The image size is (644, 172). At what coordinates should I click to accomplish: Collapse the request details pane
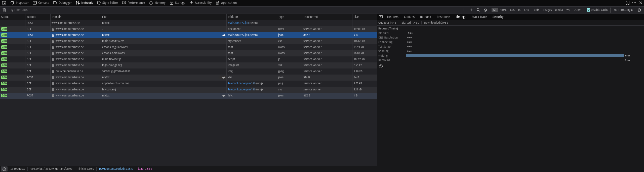pyautogui.click(x=381, y=17)
